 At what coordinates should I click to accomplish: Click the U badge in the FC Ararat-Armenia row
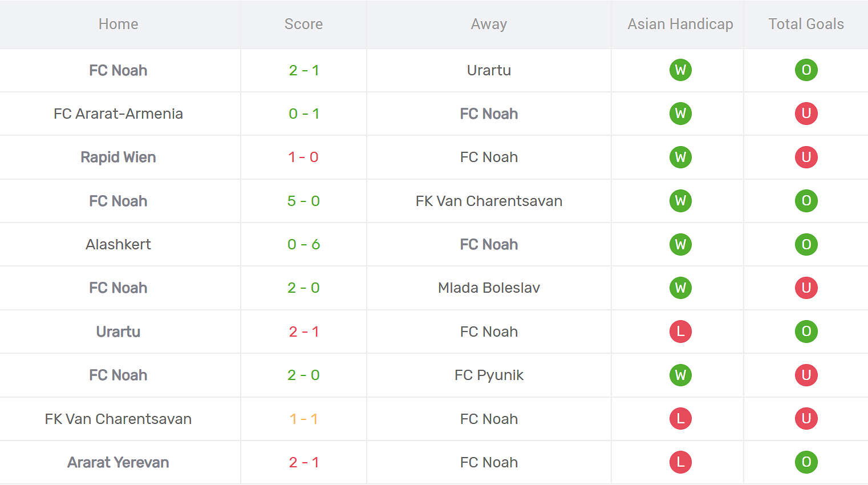click(806, 114)
